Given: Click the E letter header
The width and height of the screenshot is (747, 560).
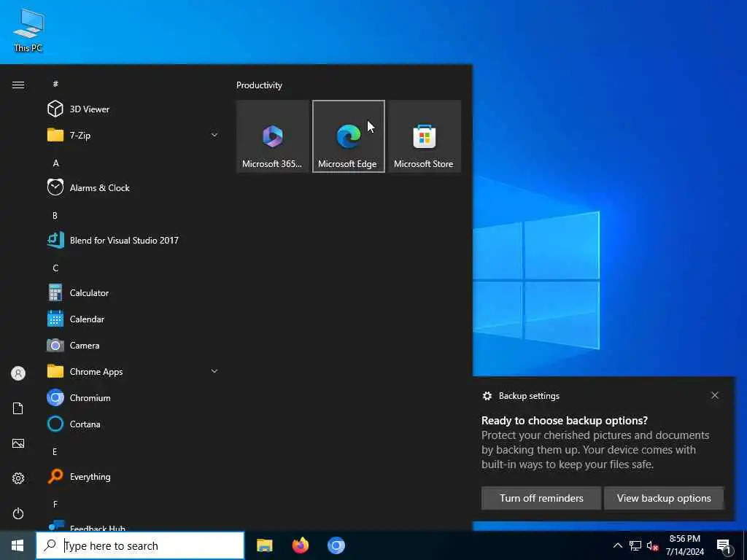Looking at the screenshot, I should pos(55,451).
